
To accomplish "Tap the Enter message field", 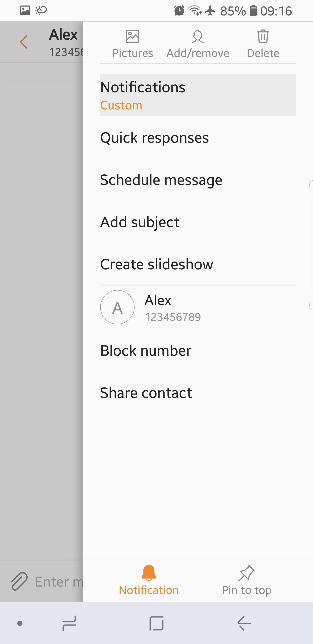I will 58,582.
